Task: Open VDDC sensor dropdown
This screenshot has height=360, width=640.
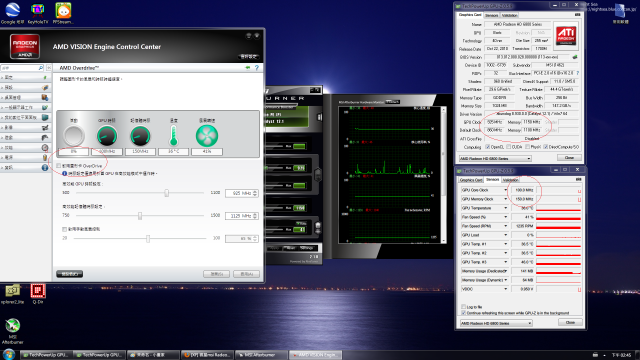Action: coord(505,289)
